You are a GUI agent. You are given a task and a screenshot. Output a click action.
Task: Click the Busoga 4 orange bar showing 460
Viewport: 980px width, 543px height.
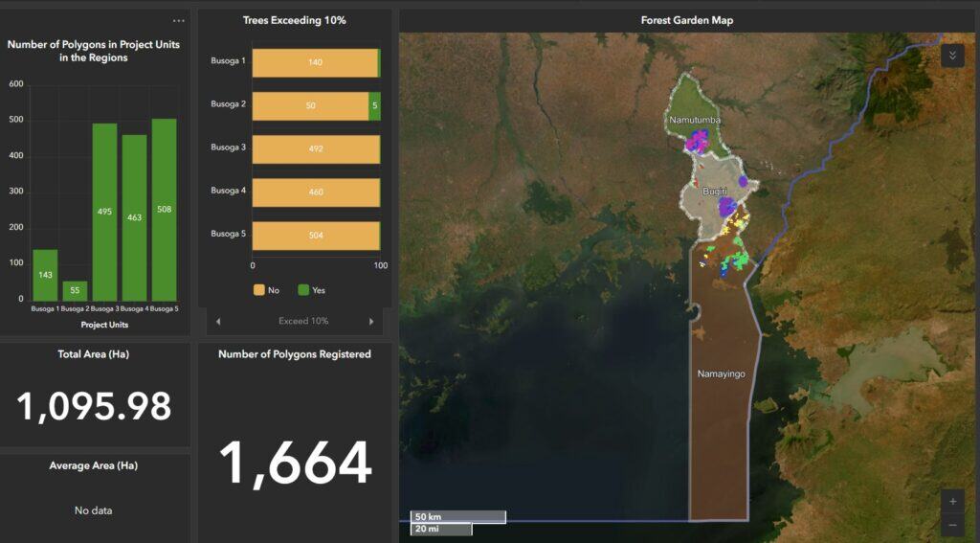click(x=316, y=192)
